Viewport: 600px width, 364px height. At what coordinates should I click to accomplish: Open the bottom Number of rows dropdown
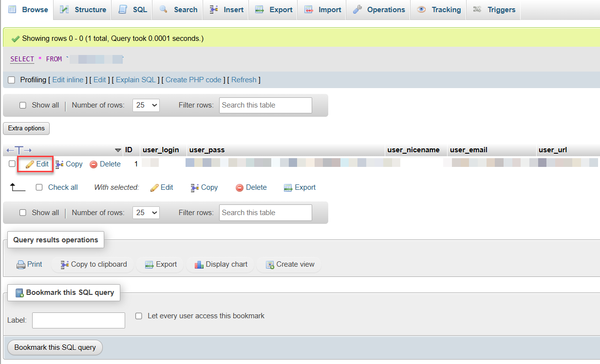pos(146,213)
